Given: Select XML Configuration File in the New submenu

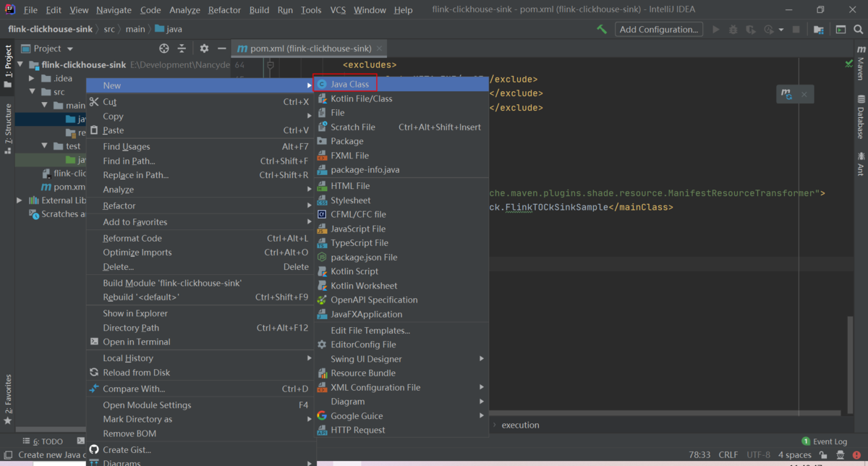Looking at the screenshot, I should (401, 387).
